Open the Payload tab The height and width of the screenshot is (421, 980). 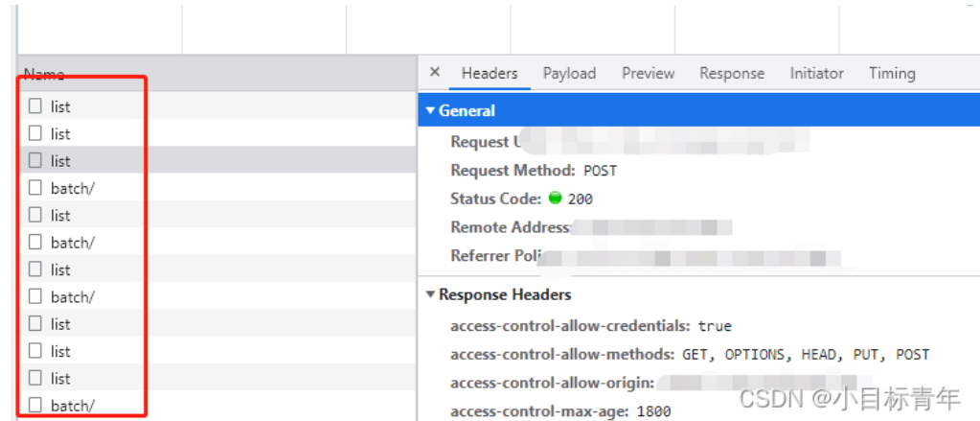[569, 73]
